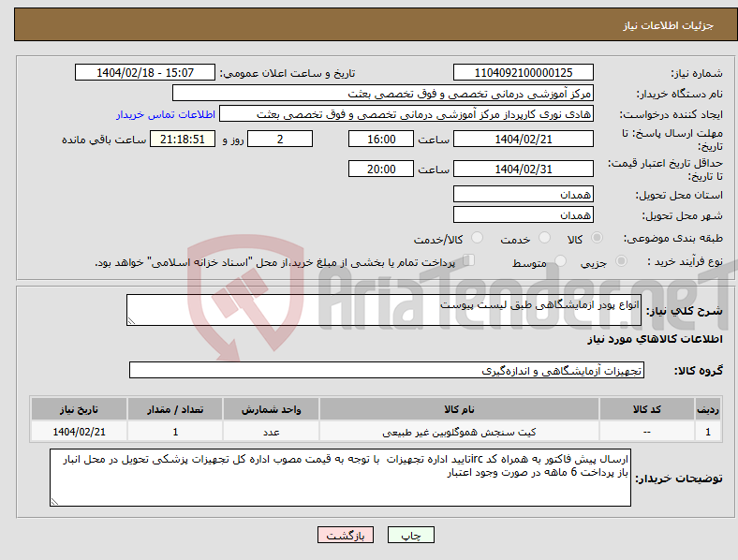Viewport: 738px width, 560px height.
Task: Click the buyer notes text area
Action: [x=340, y=478]
